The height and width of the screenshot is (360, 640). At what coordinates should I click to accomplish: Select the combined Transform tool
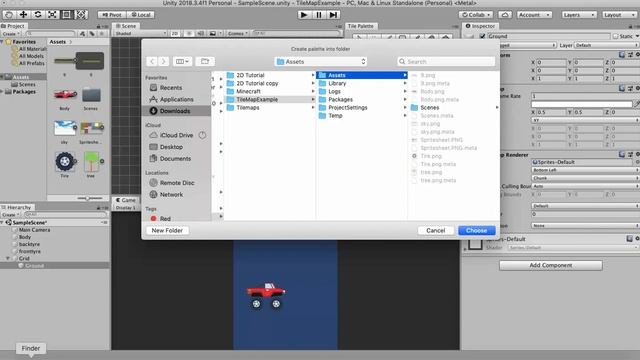pos(81,15)
